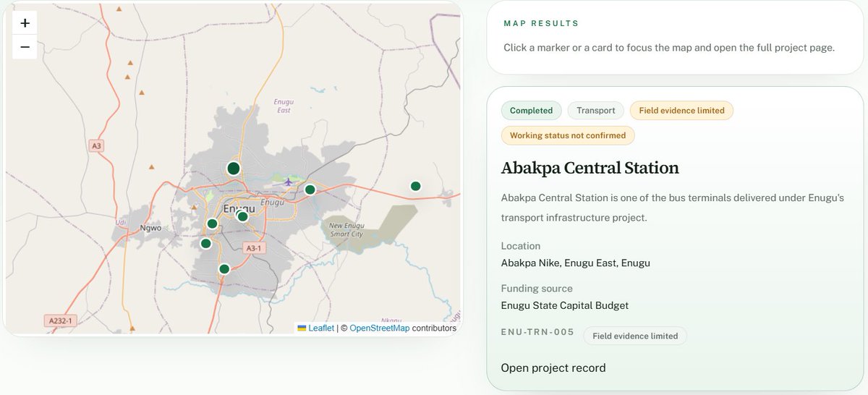
Task: Click Abakpa Nike, Enugu East, Enugu location text
Action: [576, 263]
